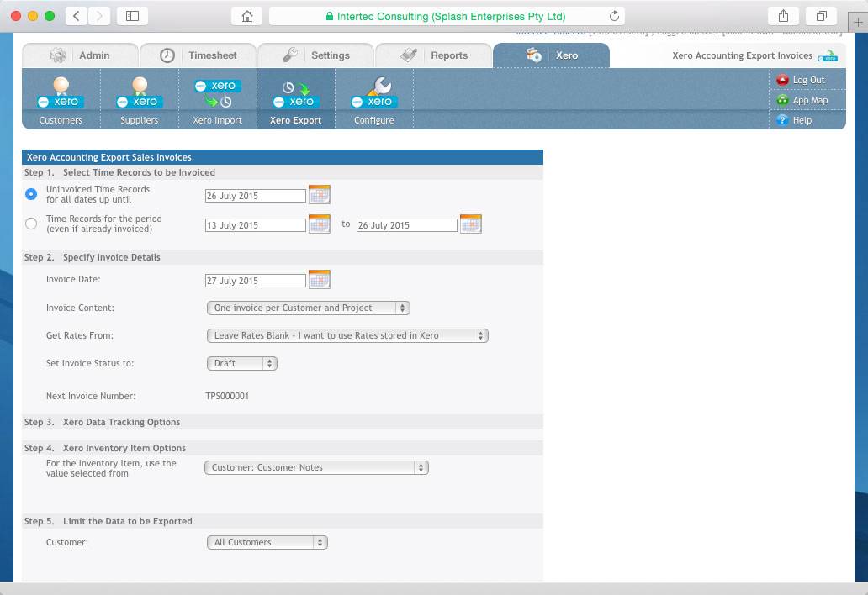Open a new Safari tab
Viewport: 868px width, 595px height.
pos(858,22)
